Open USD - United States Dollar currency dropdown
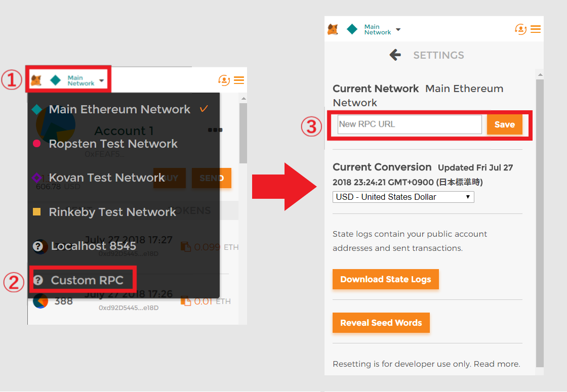This screenshot has height=392, width=567. coord(403,197)
